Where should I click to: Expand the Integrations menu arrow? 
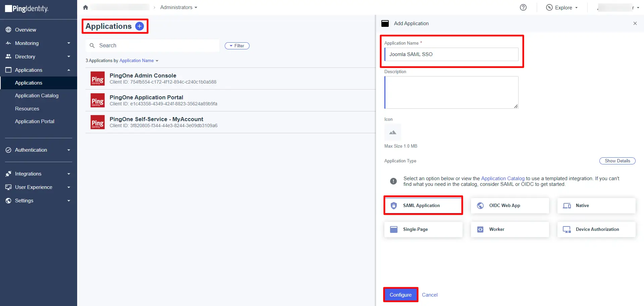pyautogui.click(x=69, y=174)
